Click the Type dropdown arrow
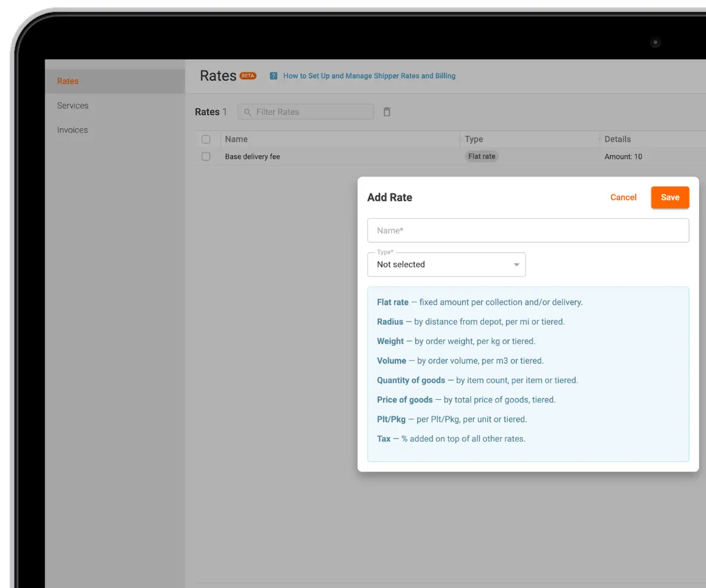The image size is (706, 588). [517, 265]
